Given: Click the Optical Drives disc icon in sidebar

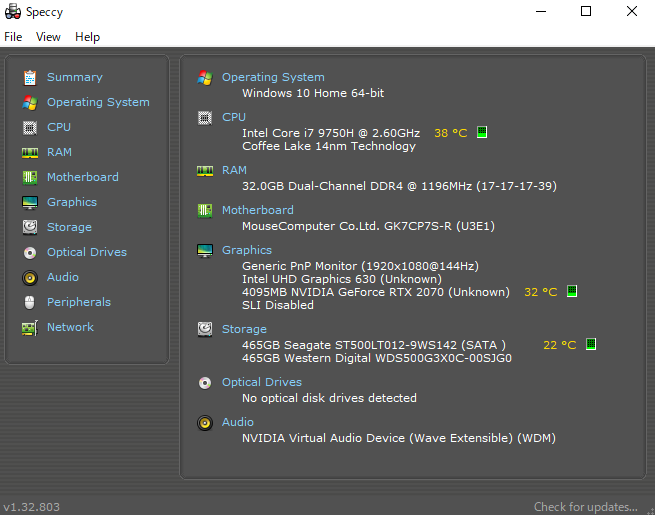Looking at the screenshot, I should 30,253.
